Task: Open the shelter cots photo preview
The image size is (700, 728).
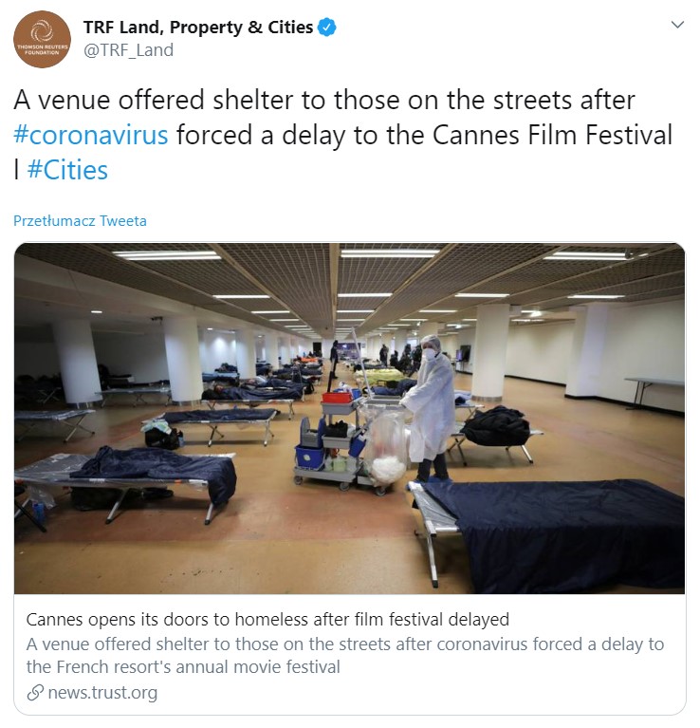Action: [x=349, y=419]
